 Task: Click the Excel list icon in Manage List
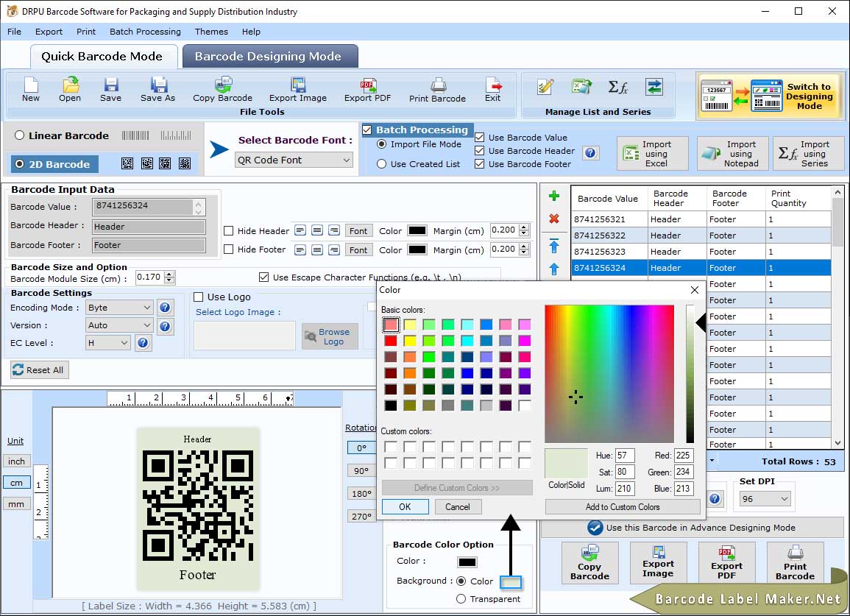pyautogui.click(x=581, y=87)
